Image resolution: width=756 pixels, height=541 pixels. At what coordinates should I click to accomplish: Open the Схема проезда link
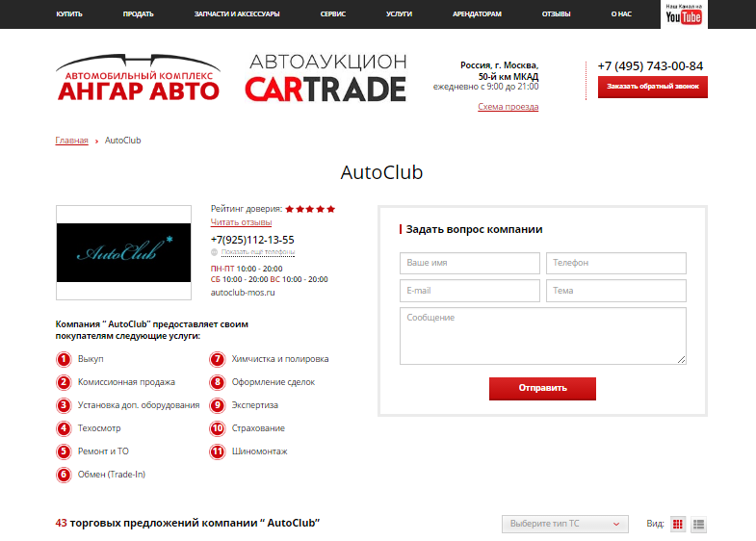point(508,107)
